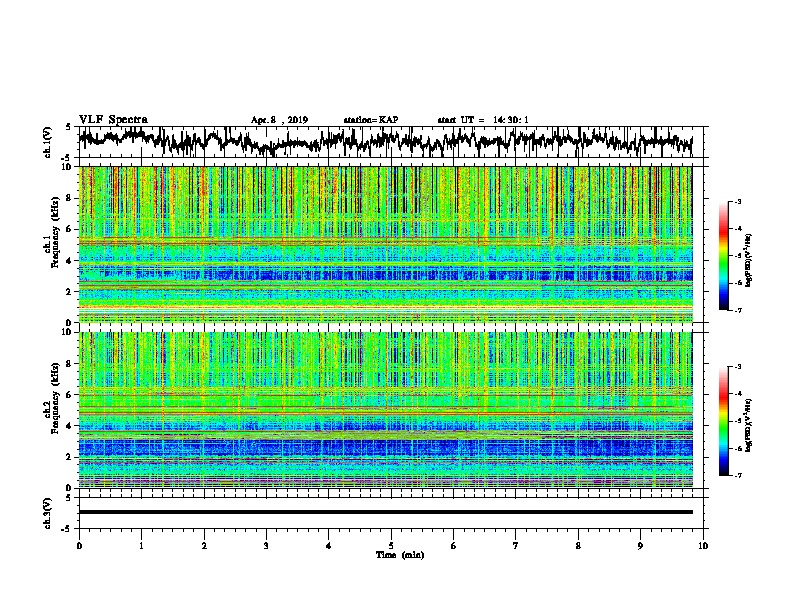792x612 pixels.
Task: Click the -7 tick on the ch.2 colorbar
Action: [x=737, y=475]
